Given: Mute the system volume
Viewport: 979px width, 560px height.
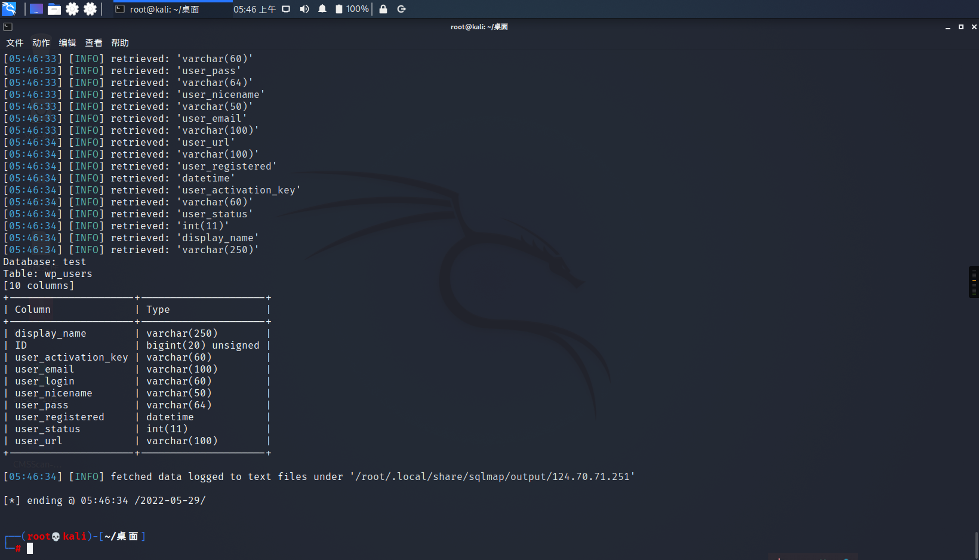Looking at the screenshot, I should click(x=304, y=9).
